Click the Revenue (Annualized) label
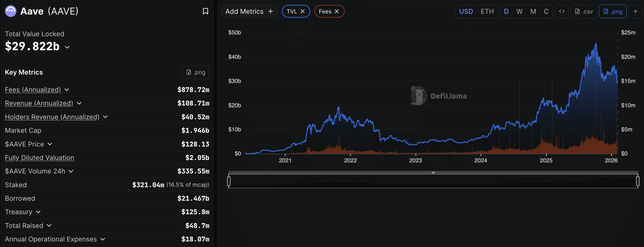 coord(39,103)
